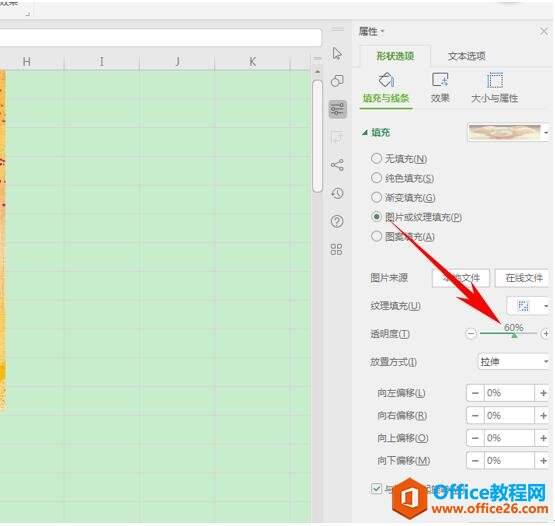
Task: Click the 透明度 transparency slider track
Action: [x=508, y=333]
